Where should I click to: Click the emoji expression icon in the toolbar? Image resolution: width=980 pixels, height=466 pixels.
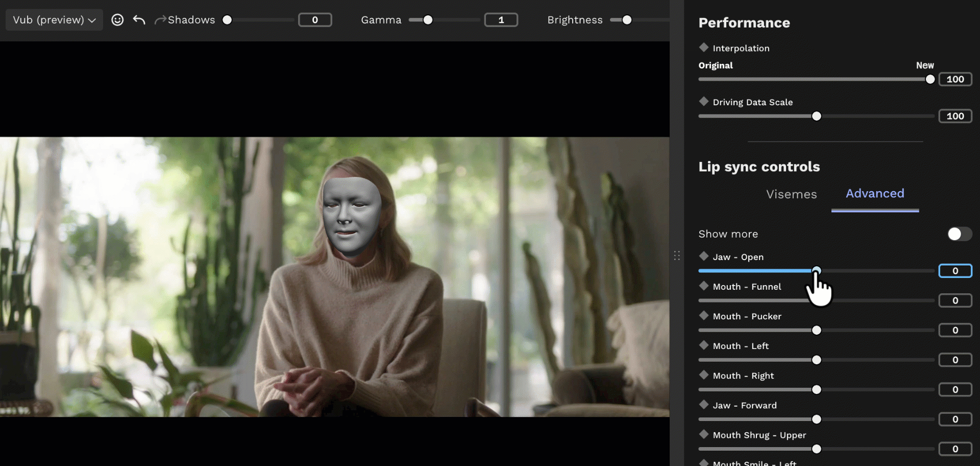117,19
